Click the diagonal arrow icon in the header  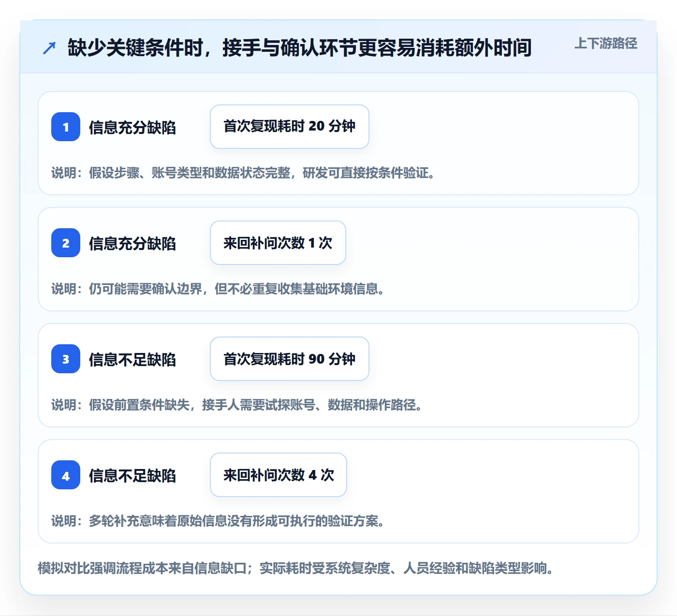pyautogui.click(x=49, y=48)
